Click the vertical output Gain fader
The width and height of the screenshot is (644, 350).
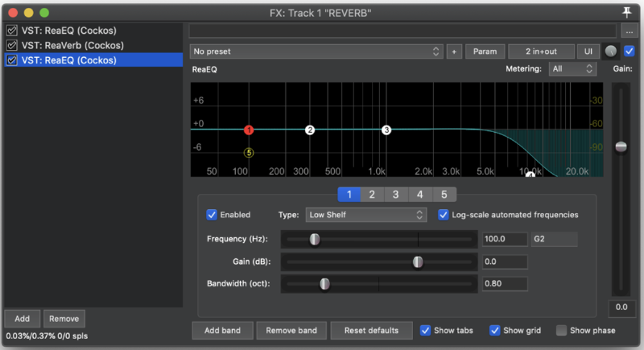point(621,146)
